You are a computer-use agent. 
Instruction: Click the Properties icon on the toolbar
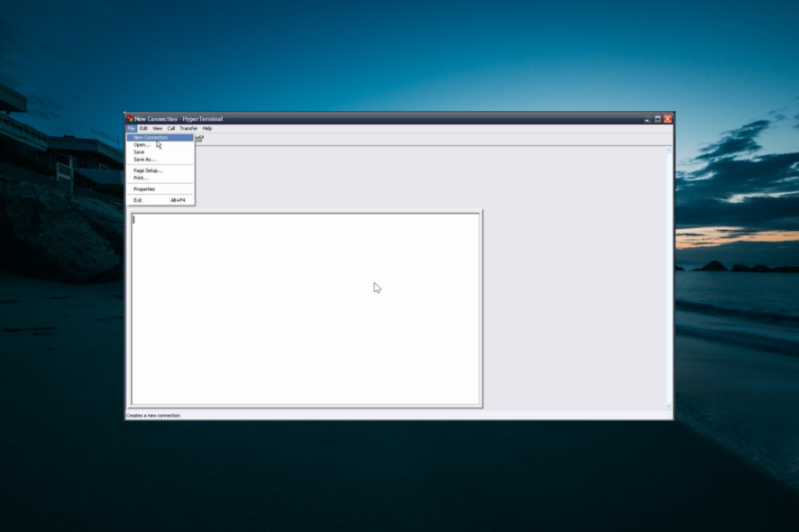[198, 136]
